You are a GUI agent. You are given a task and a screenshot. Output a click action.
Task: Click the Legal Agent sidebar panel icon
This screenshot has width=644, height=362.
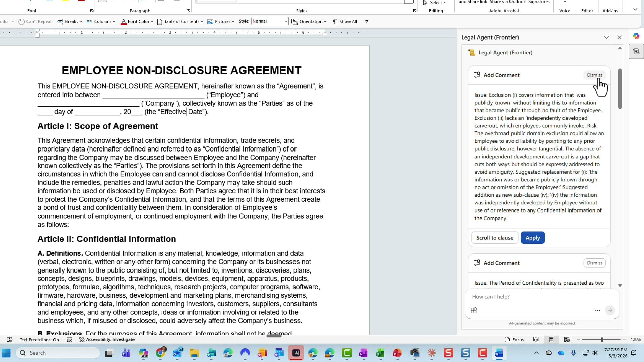pos(636,52)
